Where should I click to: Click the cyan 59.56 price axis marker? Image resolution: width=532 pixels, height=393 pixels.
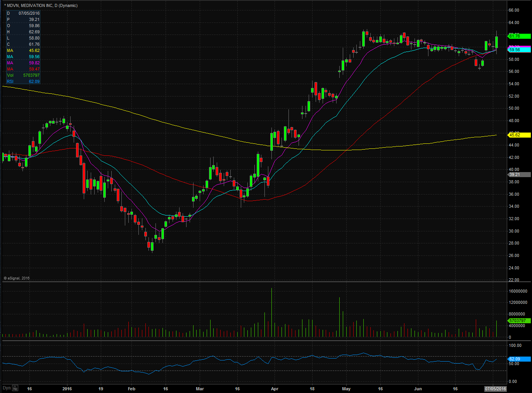pos(519,50)
